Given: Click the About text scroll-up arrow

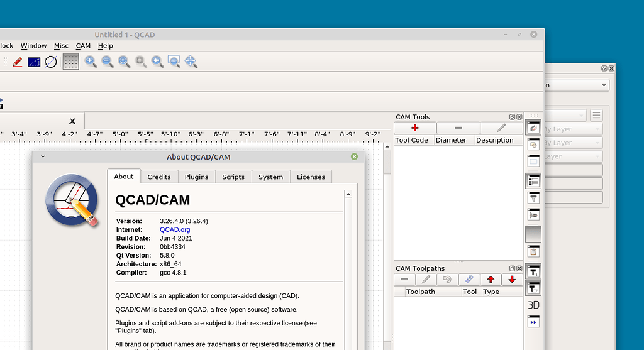Looking at the screenshot, I should (x=348, y=194).
